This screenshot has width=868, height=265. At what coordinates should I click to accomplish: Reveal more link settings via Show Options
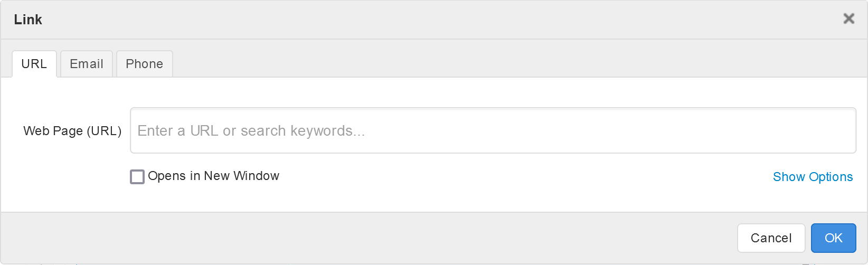click(x=813, y=177)
